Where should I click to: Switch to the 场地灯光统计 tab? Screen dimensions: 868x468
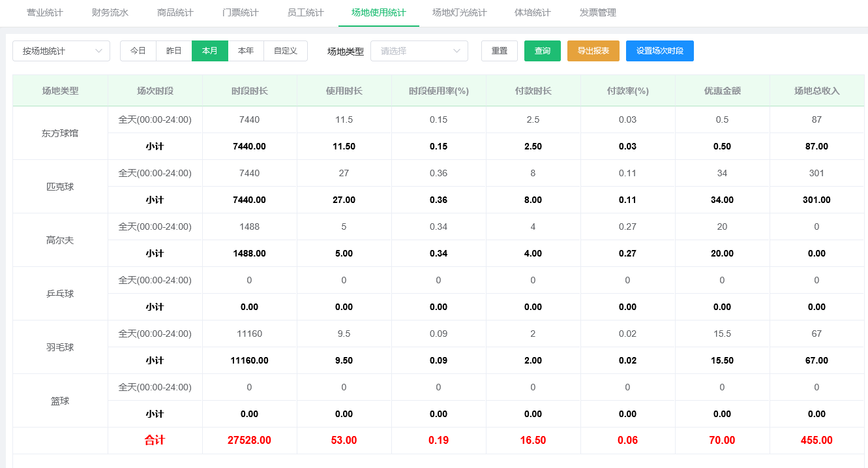[458, 12]
